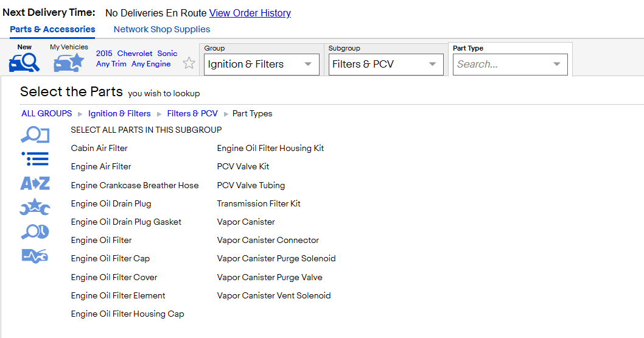This screenshot has width=644, height=338.
Task: Expand the Part Type dropdown arrow
Action: tap(556, 64)
